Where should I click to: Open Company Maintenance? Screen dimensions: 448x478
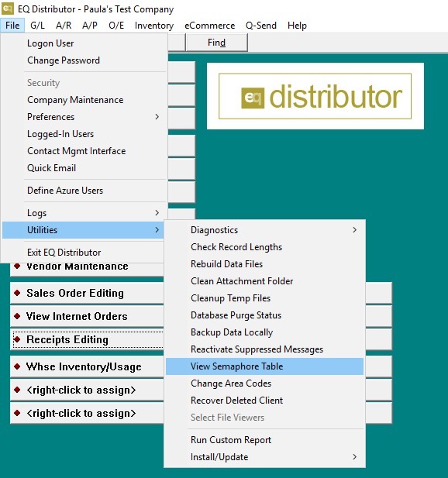84,100
